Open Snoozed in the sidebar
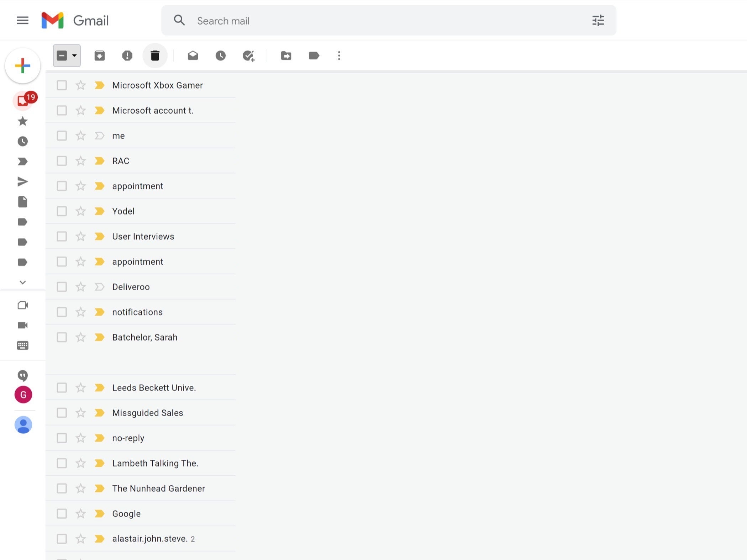Viewport: 747px width, 560px height. point(22,142)
